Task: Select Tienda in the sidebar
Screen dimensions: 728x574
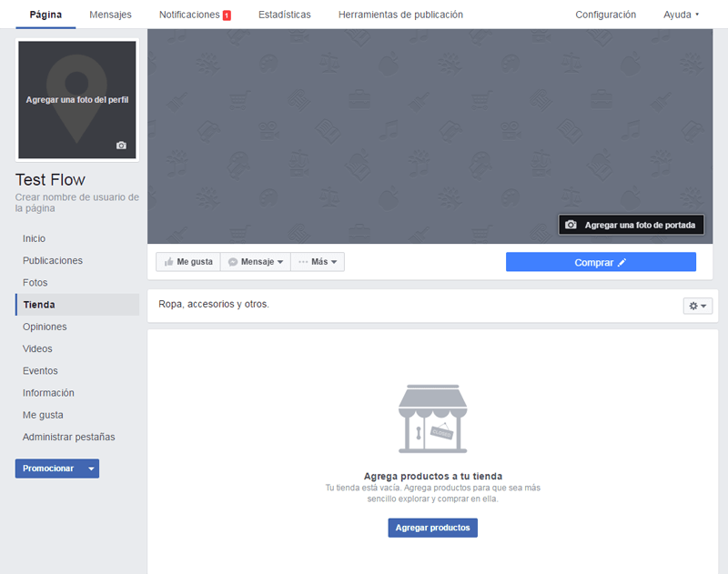Action: coord(77,305)
